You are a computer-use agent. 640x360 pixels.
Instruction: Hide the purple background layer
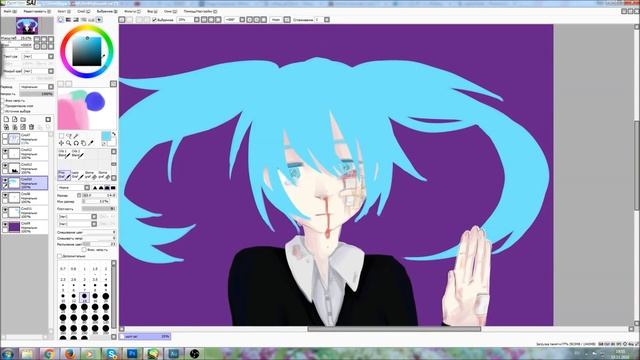(x=5, y=224)
